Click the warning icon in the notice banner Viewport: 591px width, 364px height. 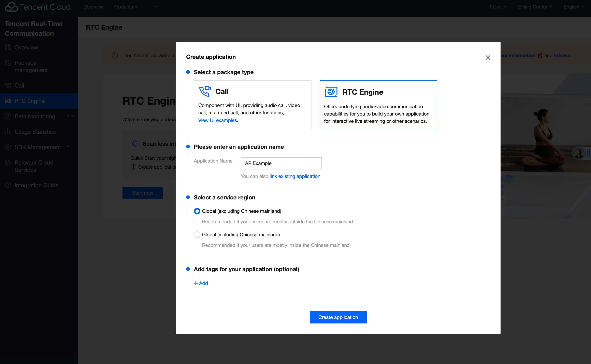tap(115, 56)
